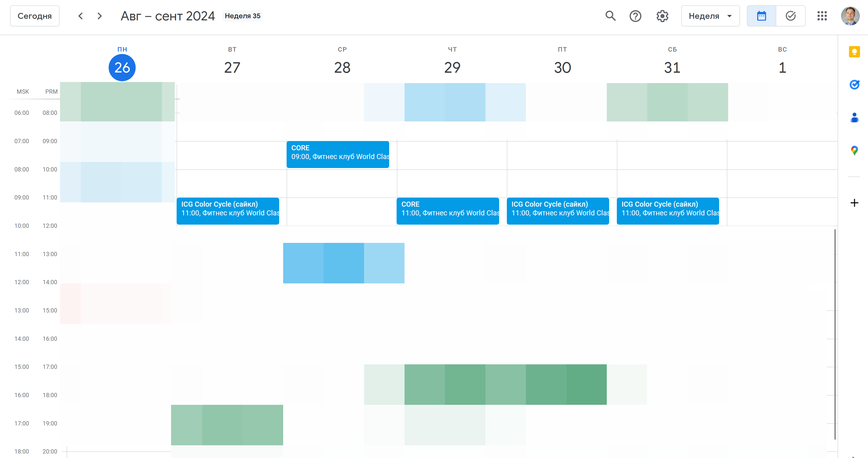Open Google Keep in side panel
Image resolution: width=868 pixels, height=458 pixels.
pyautogui.click(x=854, y=52)
